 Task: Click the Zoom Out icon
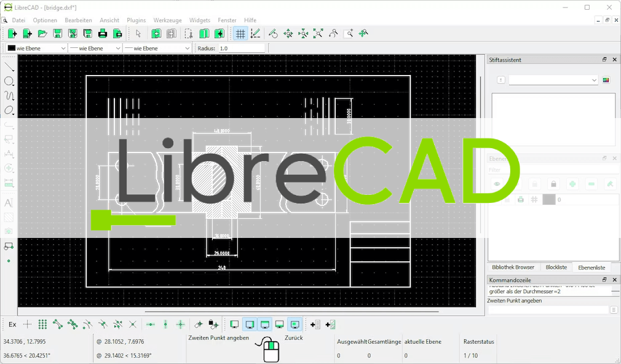click(303, 34)
